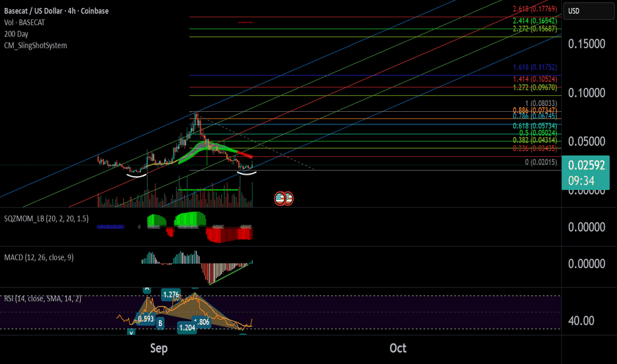The image size is (617, 364).
Task: Click the B point marker on RSI
Action: click(x=160, y=324)
